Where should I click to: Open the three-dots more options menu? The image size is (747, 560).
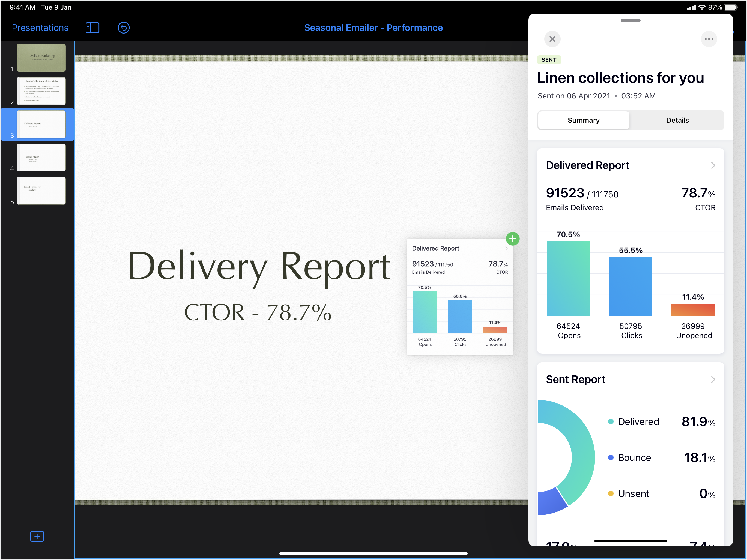709,39
